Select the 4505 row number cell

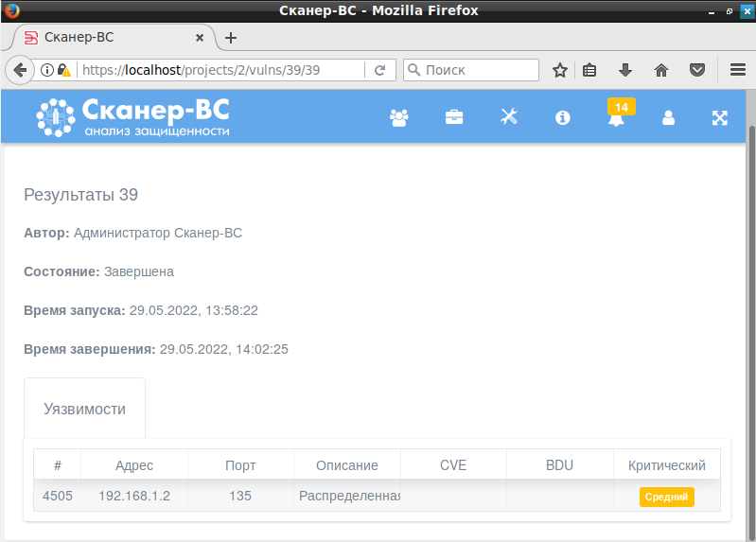58,496
